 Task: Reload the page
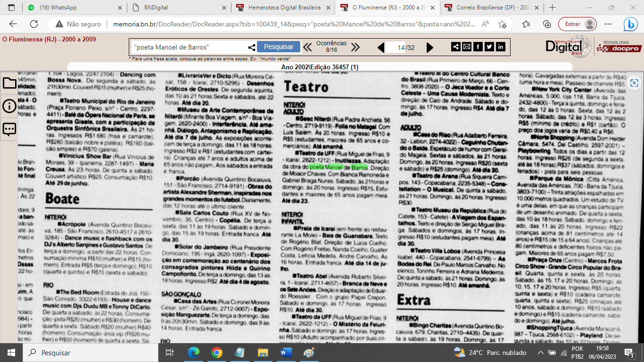click(x=34, y=24)
